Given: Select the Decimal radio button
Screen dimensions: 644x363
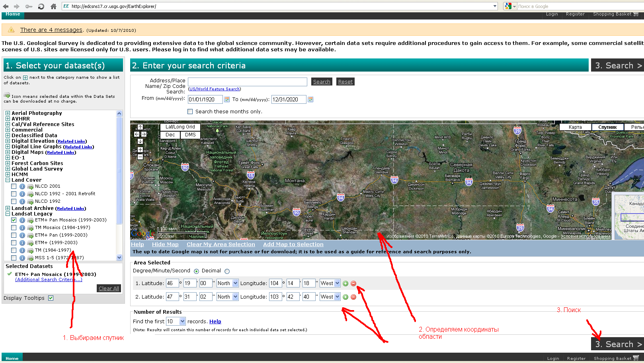Looking at the screenshot, I should (227, 272).
